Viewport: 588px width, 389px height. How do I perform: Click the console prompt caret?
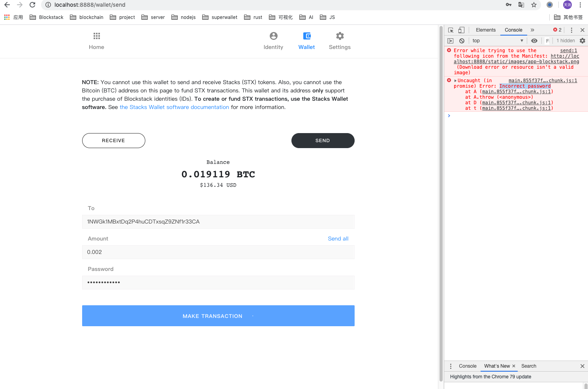[x=449, y=116]
